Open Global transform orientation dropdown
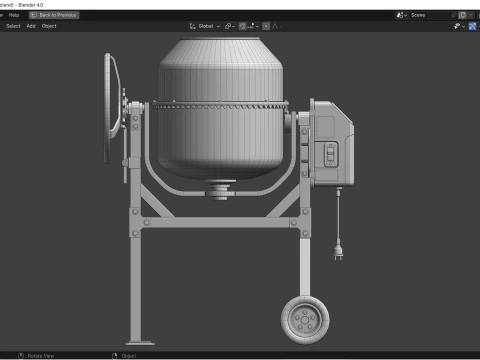Image resolution: width=480 pixels, height=360 pixels. pos(205,26)
